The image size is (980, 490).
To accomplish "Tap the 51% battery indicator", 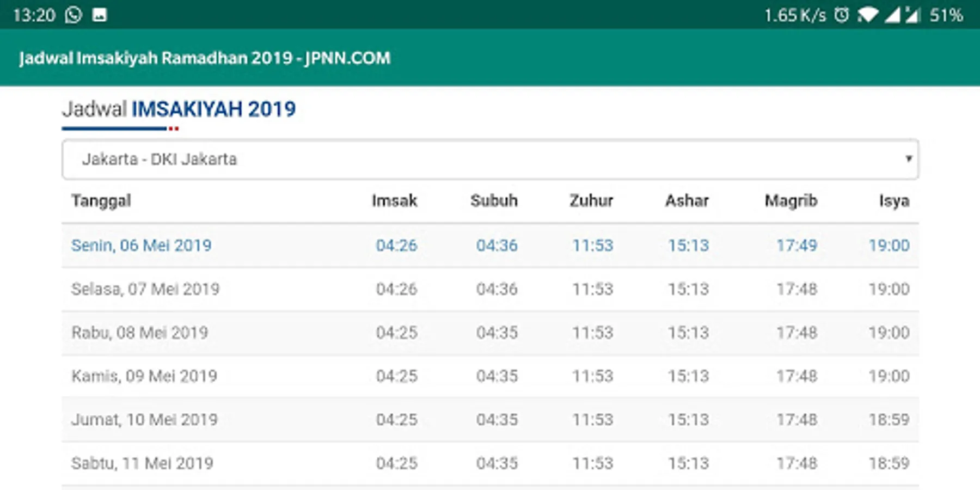I will point(946,15).
